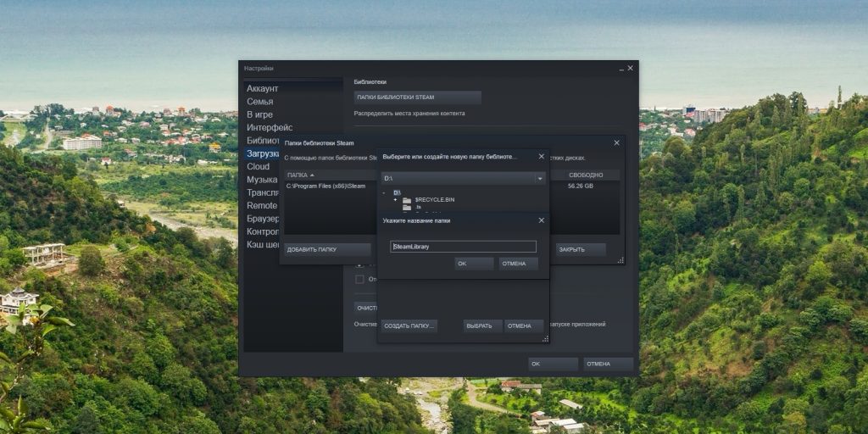Close the folder picker dialog with X

(542, 157)
